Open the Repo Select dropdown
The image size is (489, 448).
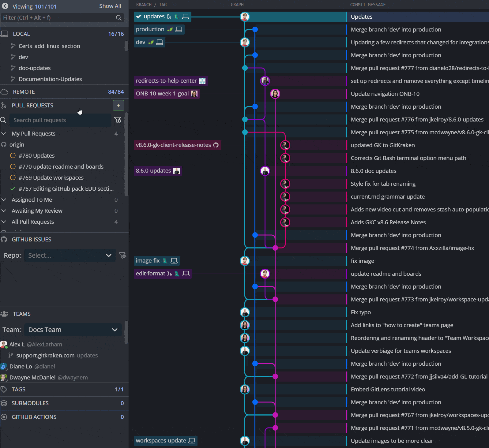click(70, 256)
